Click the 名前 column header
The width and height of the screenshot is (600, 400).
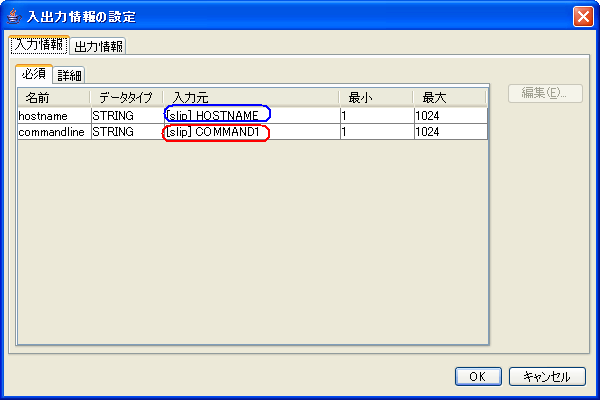[54, 98]
